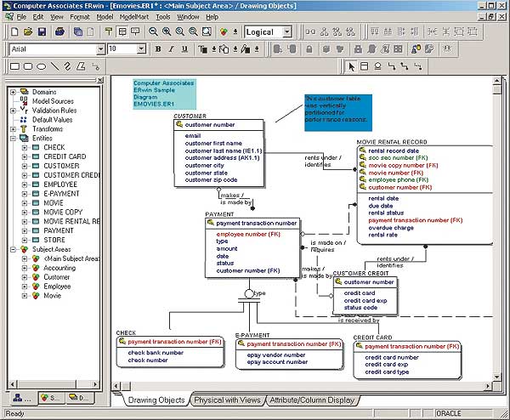Click the zoom out magnifier icon
This screenshot has width=510, height=420.
153,31
